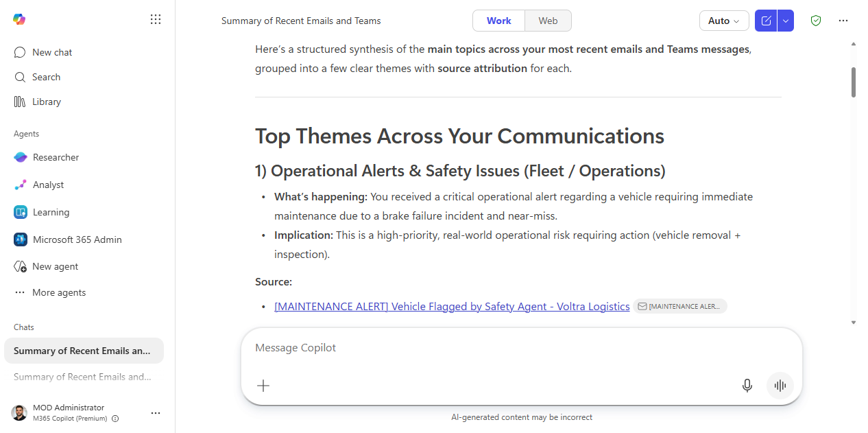Open the MAINTENANCE ALERT Voltra Logistics link
The image size is (868, 433).
452,307
